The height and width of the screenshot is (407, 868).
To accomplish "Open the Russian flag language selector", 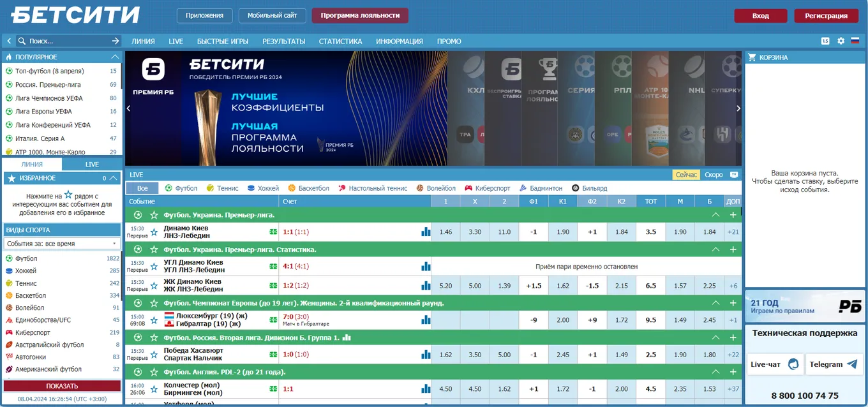I will click(x=855, y=41).
